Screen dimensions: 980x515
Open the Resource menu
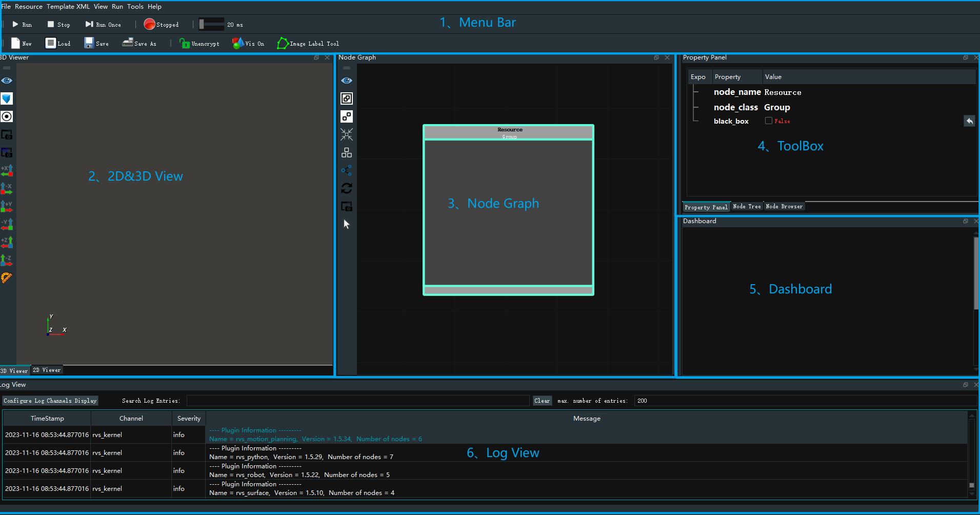click(29, 7)
